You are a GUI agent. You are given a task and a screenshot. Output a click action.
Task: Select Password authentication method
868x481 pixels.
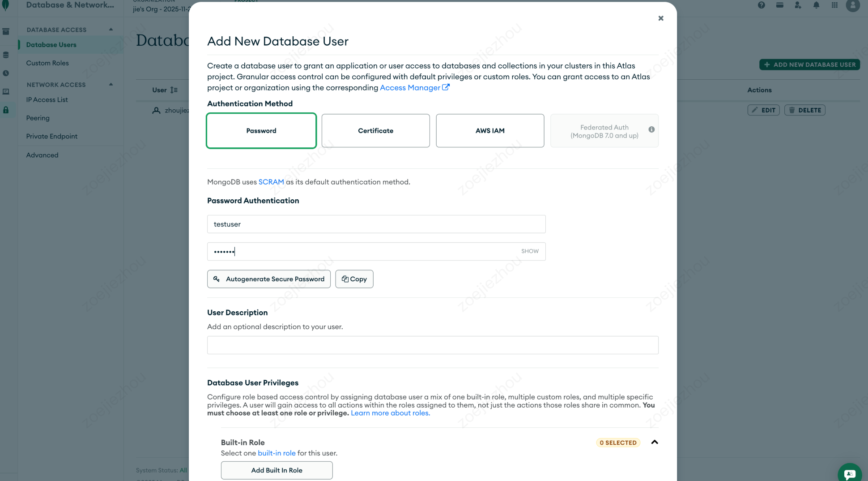click(x=261, y=131)
